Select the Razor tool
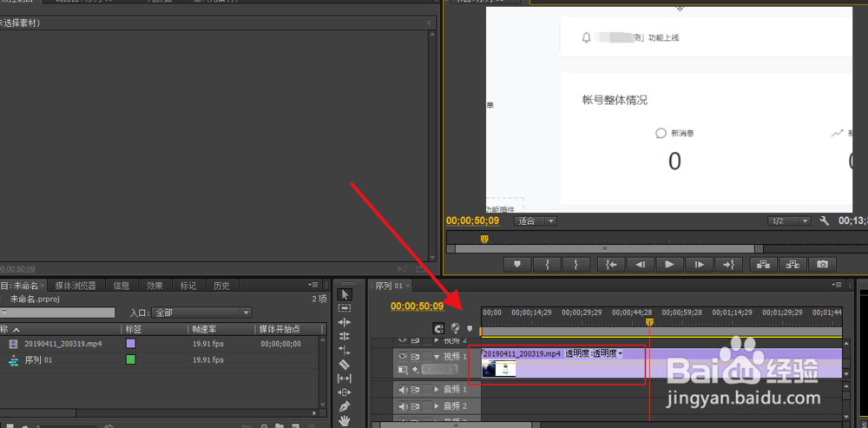Image resolution: width=868 pixels, height=428 pixels. coord(345,365)
